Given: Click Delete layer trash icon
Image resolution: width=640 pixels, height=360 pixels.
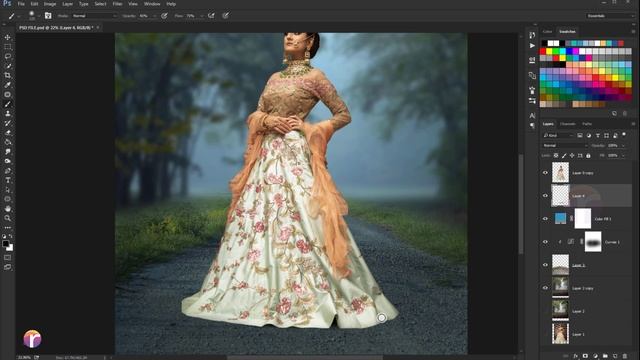Looking at the screenshot, I should tap(624, 356).
